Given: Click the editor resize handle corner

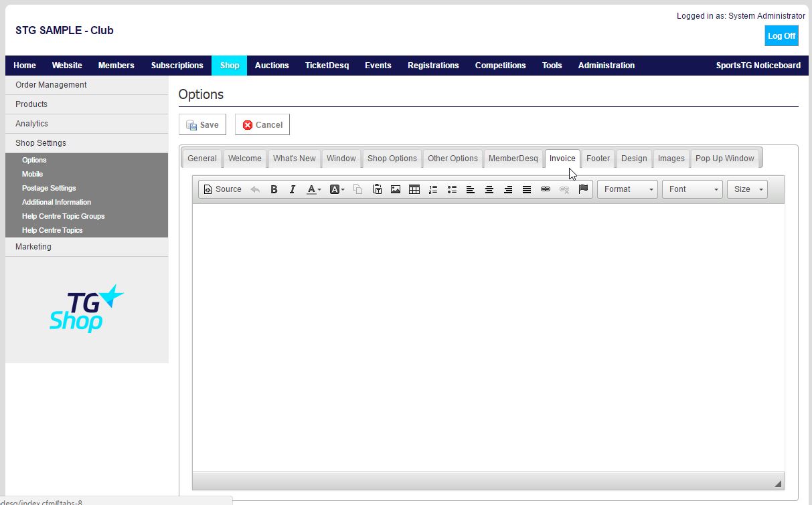Looking at the screenshot, I should pos(778,483).
